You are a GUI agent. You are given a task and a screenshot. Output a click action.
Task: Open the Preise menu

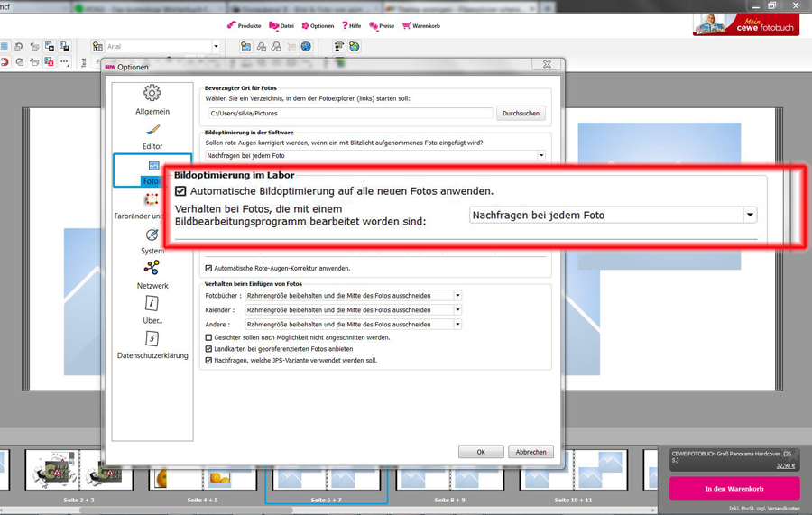click(382, 25)
